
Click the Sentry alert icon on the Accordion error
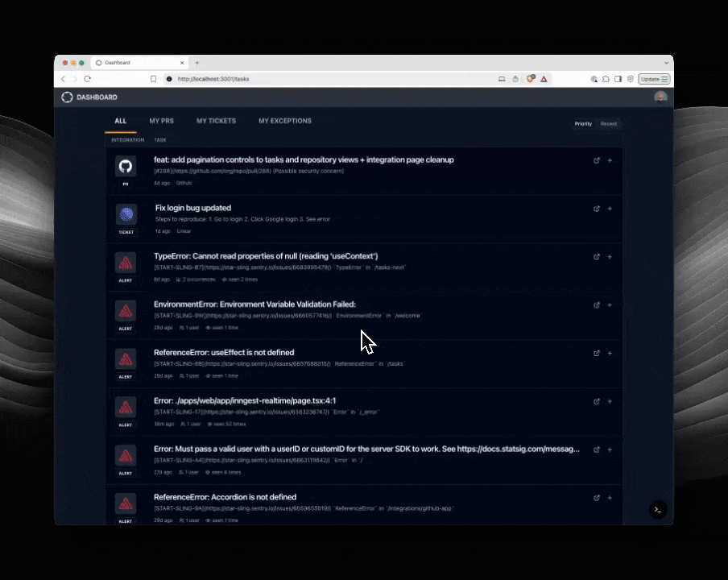coord(126,504)
